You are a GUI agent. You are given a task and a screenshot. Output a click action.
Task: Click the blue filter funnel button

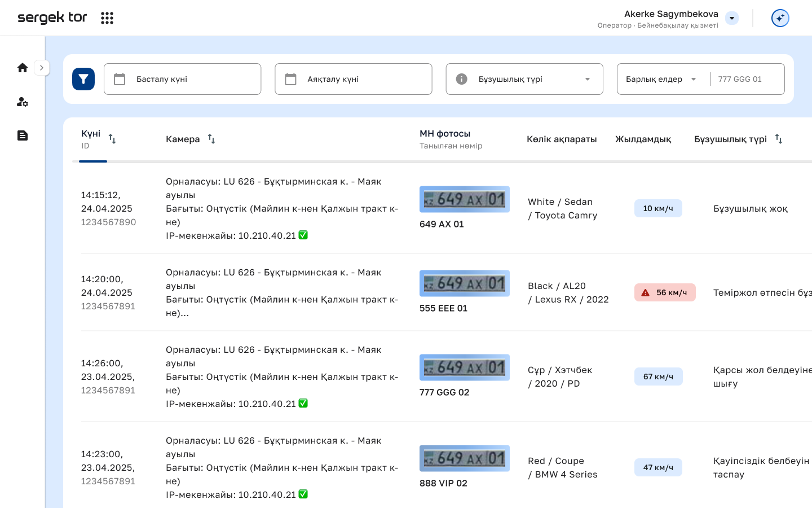click(x=83, y=79)
